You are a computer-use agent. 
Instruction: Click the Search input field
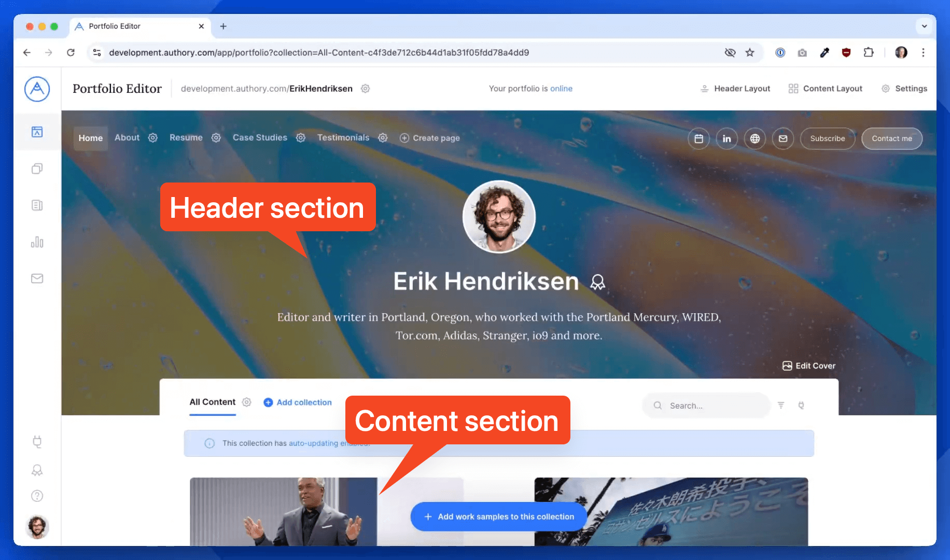pyautogui.click(x=706, y=405)
